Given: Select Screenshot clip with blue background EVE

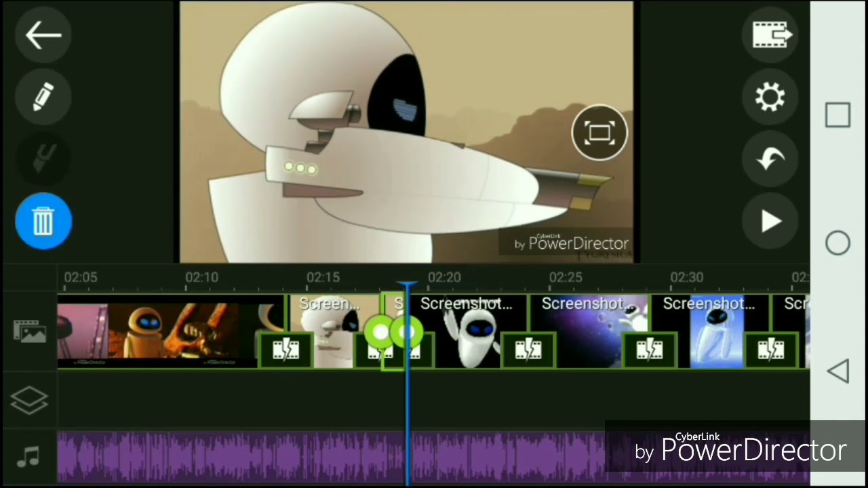Looking at the screenshot, I should click(x=709, y=331).
